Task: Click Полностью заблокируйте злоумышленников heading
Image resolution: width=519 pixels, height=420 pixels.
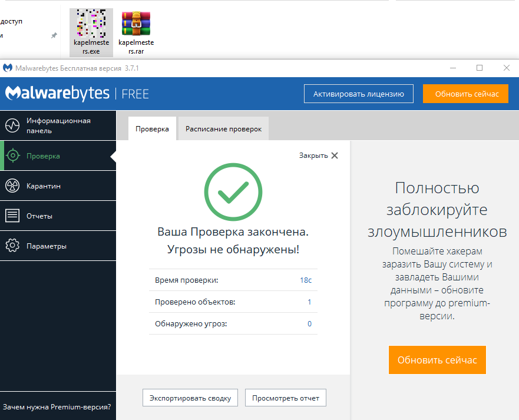Action: (437, 210)
